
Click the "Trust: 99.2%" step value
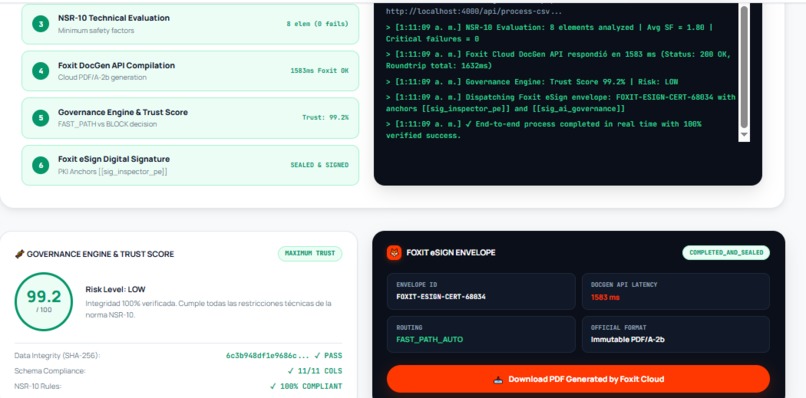pos(325,118)
